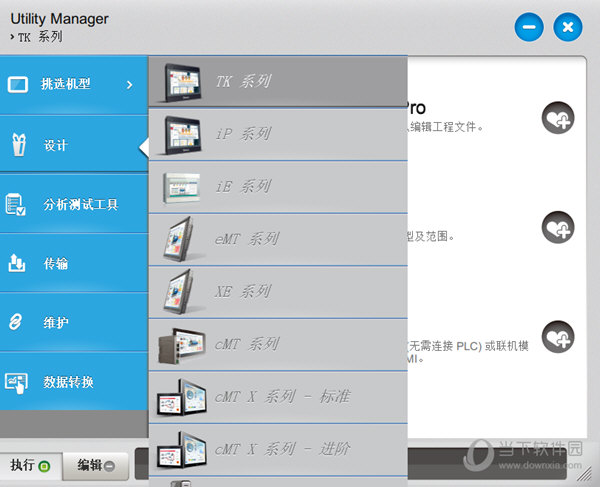This screenshot has width=600, height=487.
Task: Click the checklist icon for 分析测试工具
Action: pyautogui.click(x=15, y=204)
